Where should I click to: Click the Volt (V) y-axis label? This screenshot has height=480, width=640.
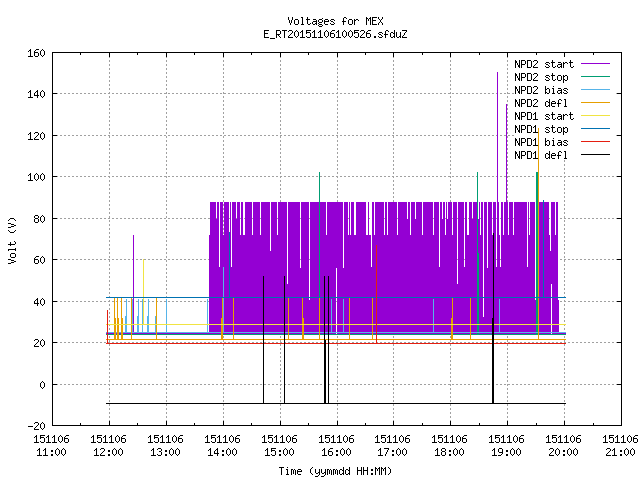(x=13, y=240)
